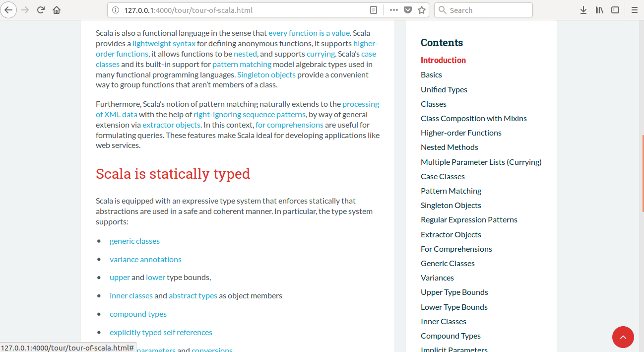
Task: Open Class Composition with Mixins
Action: pos(474,118)
